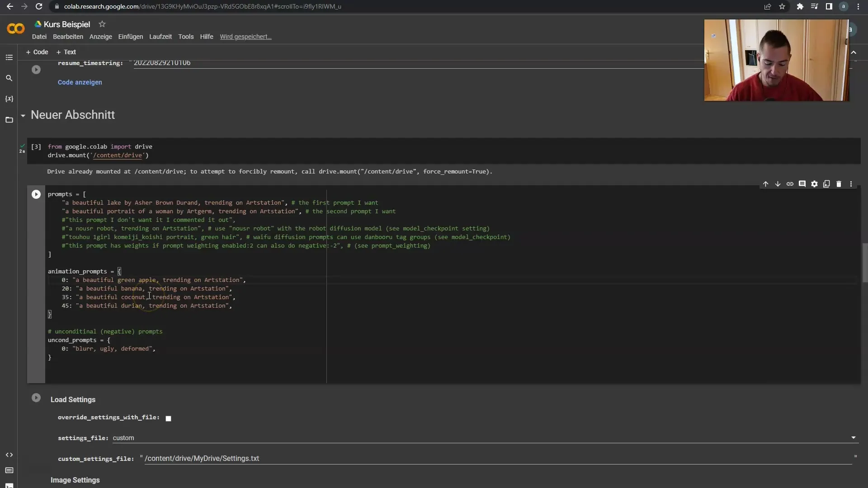868x488 pixels.
Task: Run the prompts code cell
Action: (x=36, y=194)
